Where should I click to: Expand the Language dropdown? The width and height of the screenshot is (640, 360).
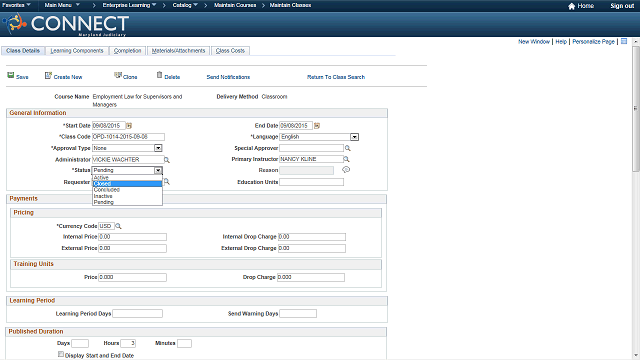354,137
